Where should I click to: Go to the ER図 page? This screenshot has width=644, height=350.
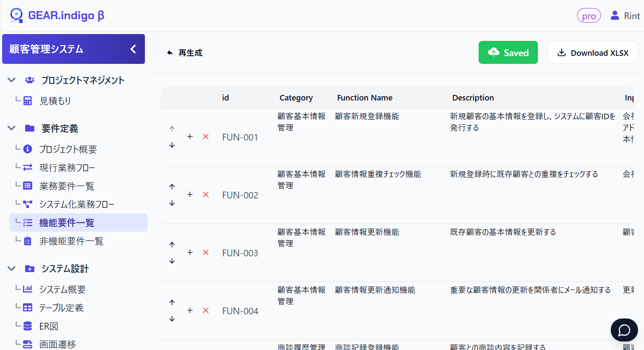(x=49, y=326)
